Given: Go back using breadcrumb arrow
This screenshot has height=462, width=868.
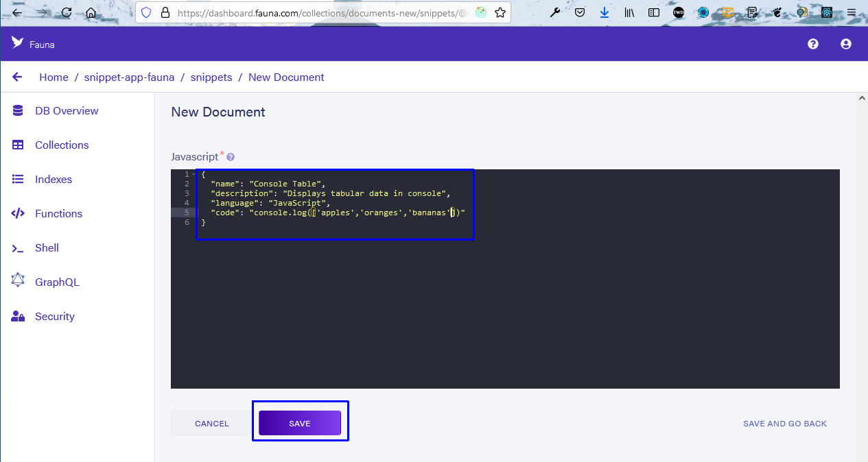Looking at the screenshot, I should coord(18,77).
